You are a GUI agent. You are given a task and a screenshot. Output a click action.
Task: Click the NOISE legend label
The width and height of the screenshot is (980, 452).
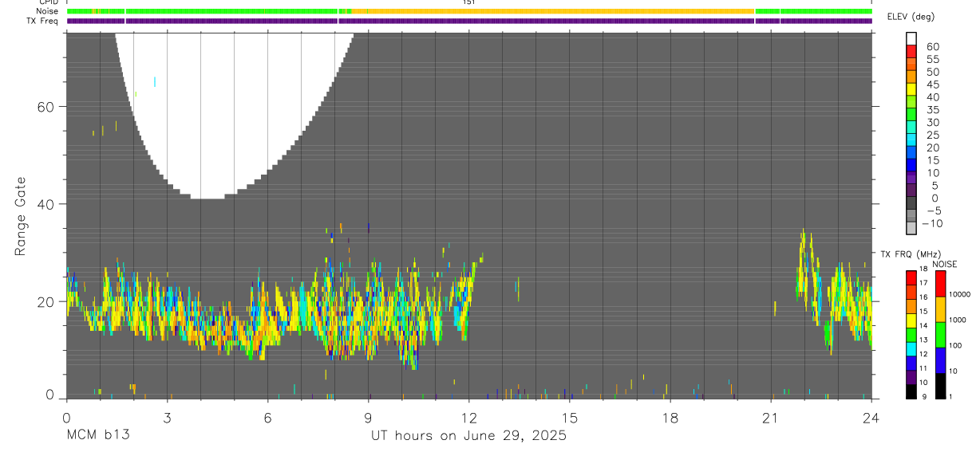tap(945, 264)
